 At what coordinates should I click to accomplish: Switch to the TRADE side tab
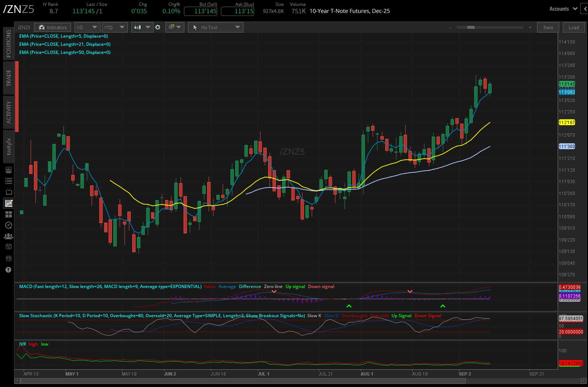click(x=8, y=78)
